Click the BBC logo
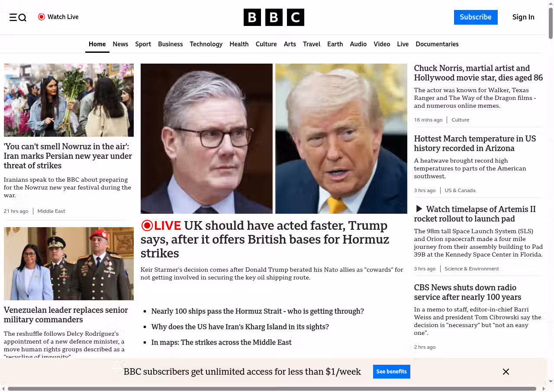Image resolution: width=554 pixels, height=392 pixels. (x=274, y=17)
